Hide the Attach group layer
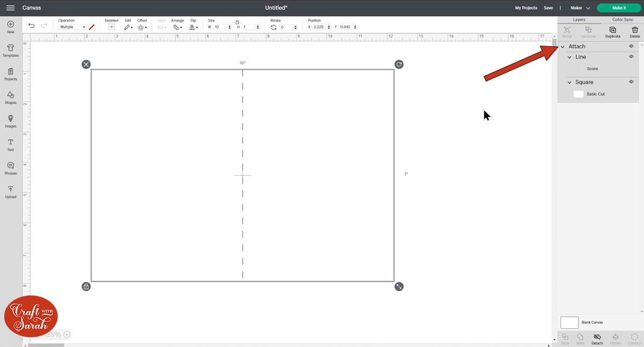The width and height of the screenshot is (644, 347). (631, 46)
